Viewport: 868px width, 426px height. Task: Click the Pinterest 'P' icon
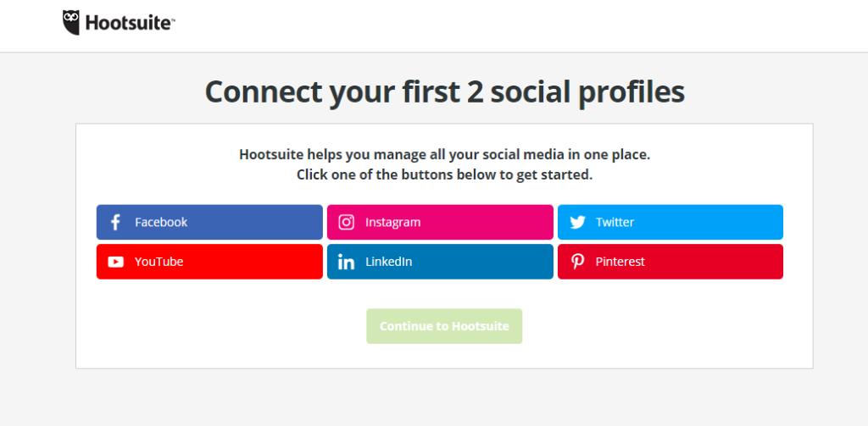pyautogui.click(x=577, y=262)
